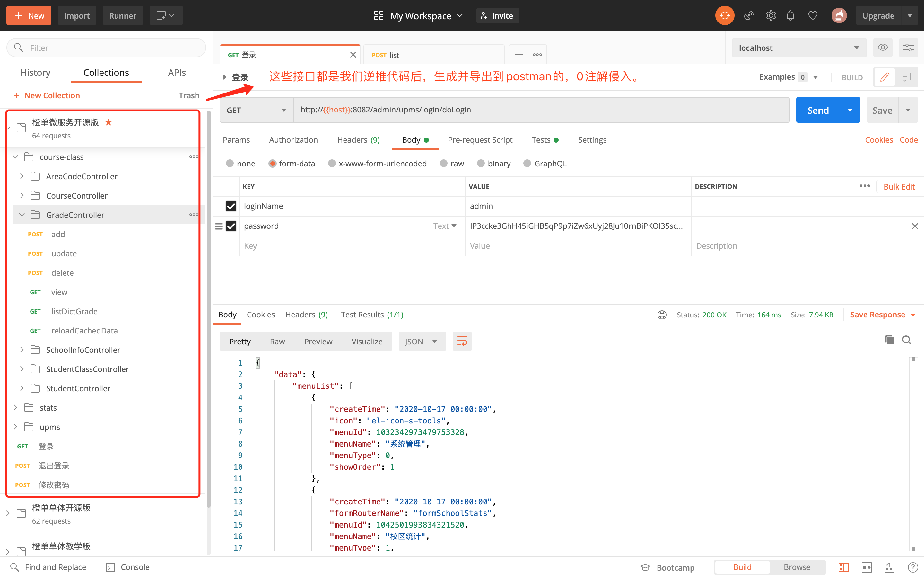Viewport: 924px width, 577px height.
Task: Select the raw body type option
Action: click(443, 164)
